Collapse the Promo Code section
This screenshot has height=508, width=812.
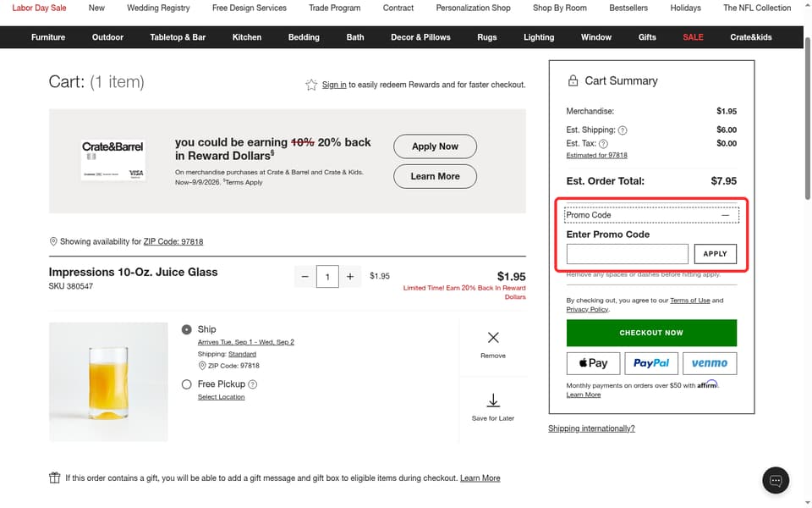coord(651,214)
